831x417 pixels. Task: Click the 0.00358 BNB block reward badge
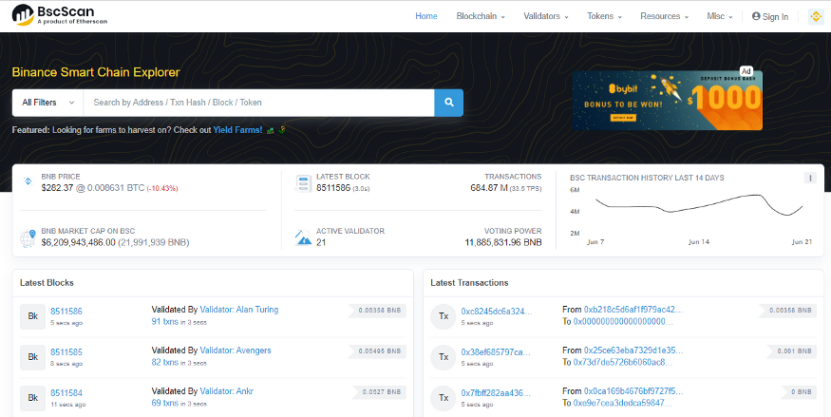pyautogui.click(x=379, y=310)
